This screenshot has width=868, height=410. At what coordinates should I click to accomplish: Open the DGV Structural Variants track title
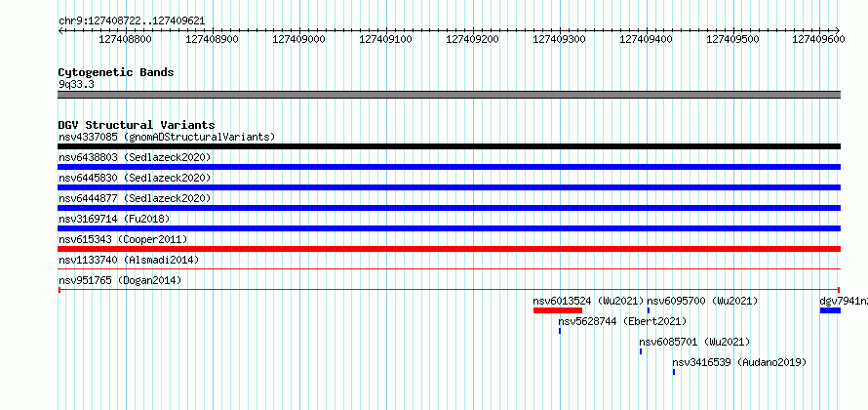(x=137, y=125)
